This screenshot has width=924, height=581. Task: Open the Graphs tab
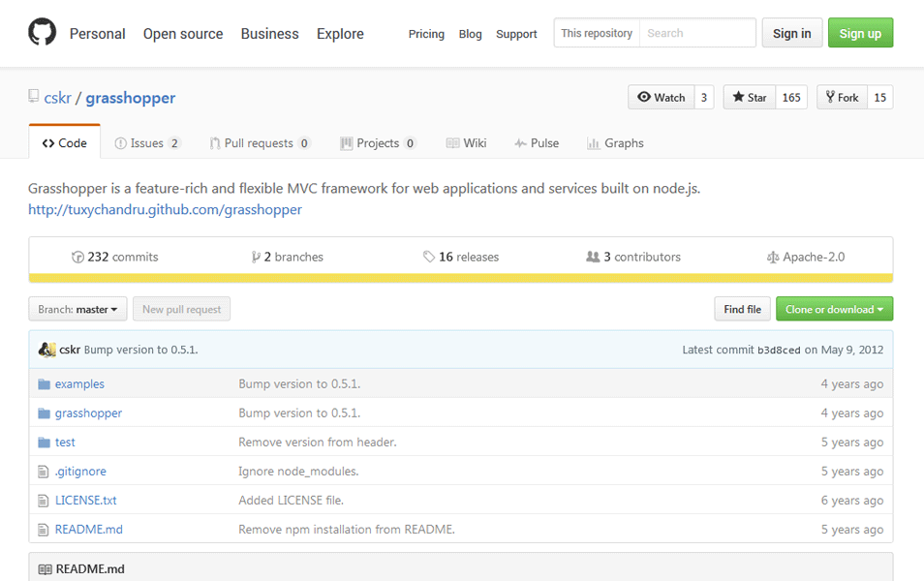[x=615, y=143]
